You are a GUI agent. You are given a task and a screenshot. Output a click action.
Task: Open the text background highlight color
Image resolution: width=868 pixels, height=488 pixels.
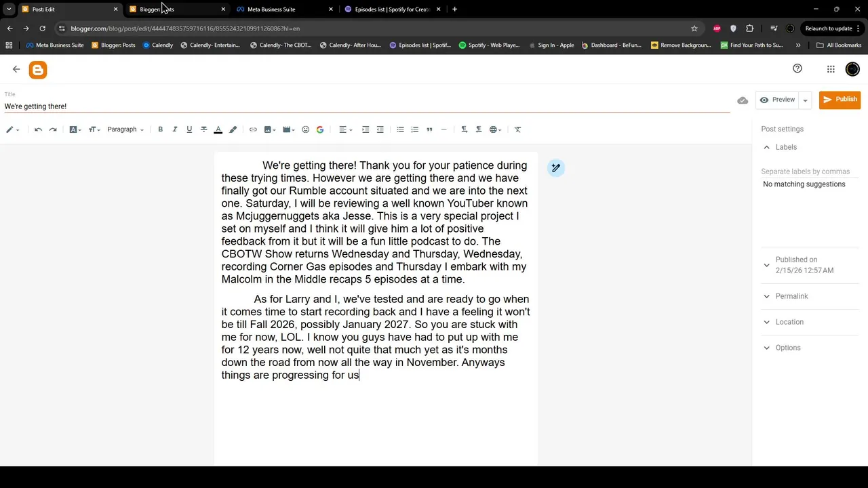pos(233,129)
